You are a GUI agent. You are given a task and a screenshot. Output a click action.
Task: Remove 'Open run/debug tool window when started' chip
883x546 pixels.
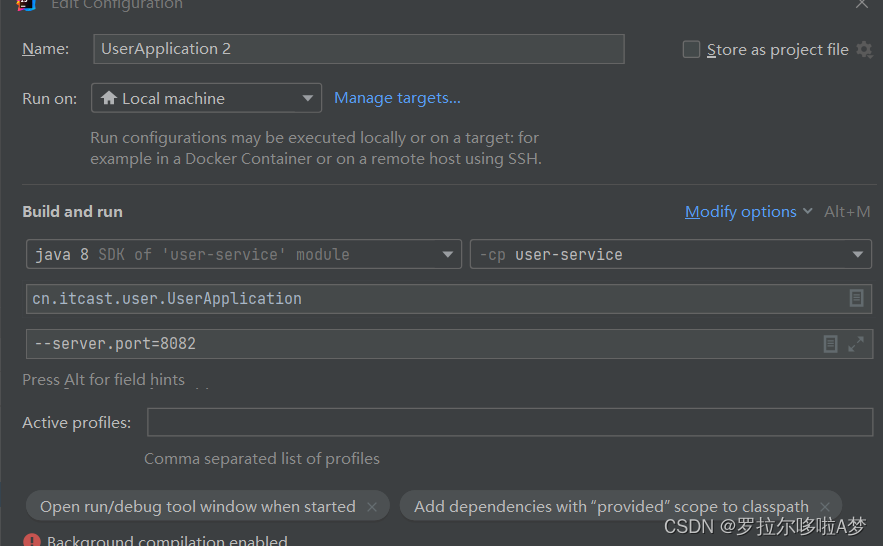(x=372, y=507)
